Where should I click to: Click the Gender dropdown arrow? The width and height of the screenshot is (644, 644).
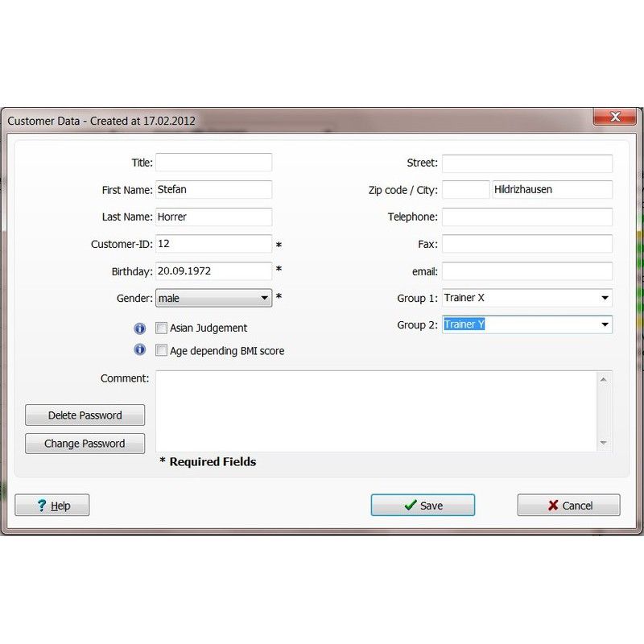pos(265,298)
